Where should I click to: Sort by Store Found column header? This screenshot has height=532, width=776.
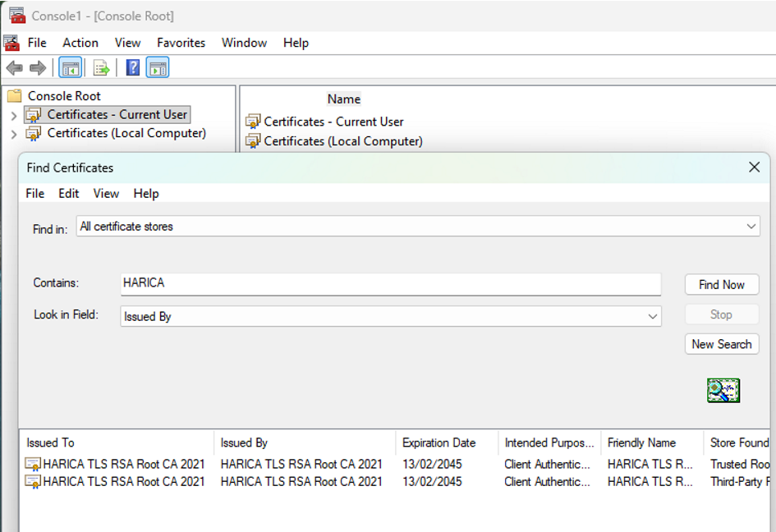coord(737,443)
